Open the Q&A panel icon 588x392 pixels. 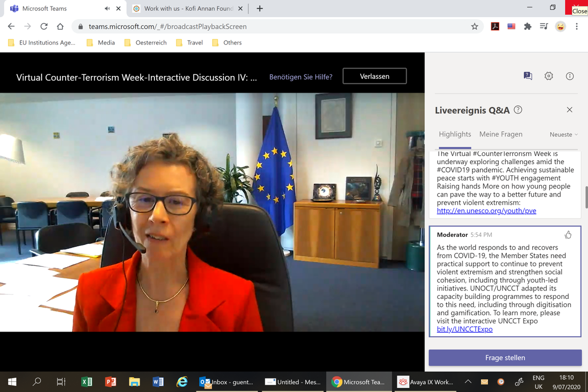[x=528, y=76]
